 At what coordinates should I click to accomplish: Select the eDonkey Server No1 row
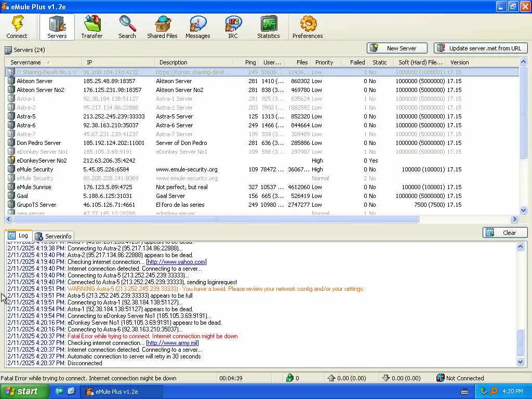(x=262, y=152)
